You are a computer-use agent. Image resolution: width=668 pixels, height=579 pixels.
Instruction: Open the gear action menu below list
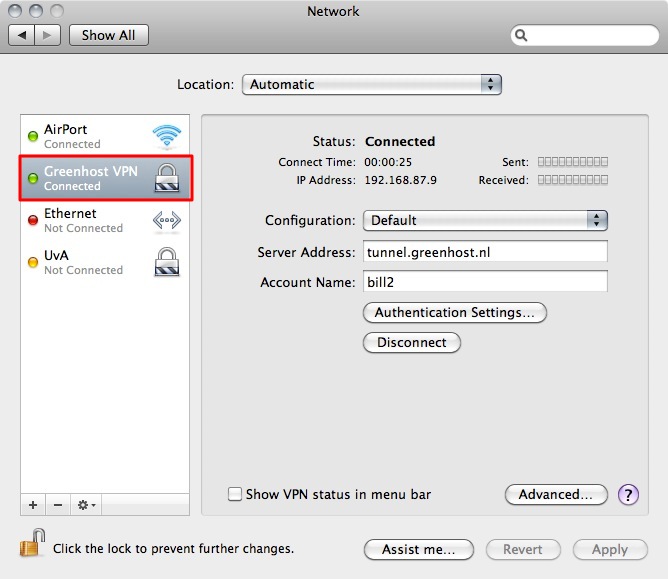87,505
